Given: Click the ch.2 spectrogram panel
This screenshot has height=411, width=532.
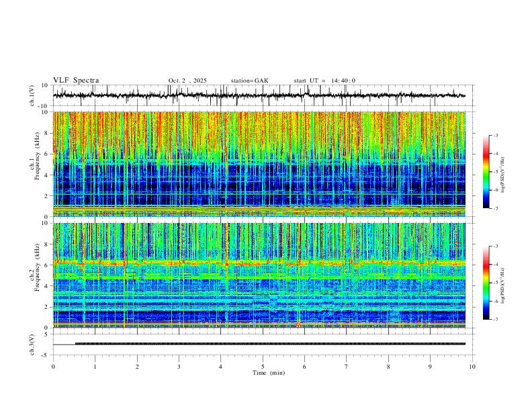Looking at the screenshot, I should (259, 275).
